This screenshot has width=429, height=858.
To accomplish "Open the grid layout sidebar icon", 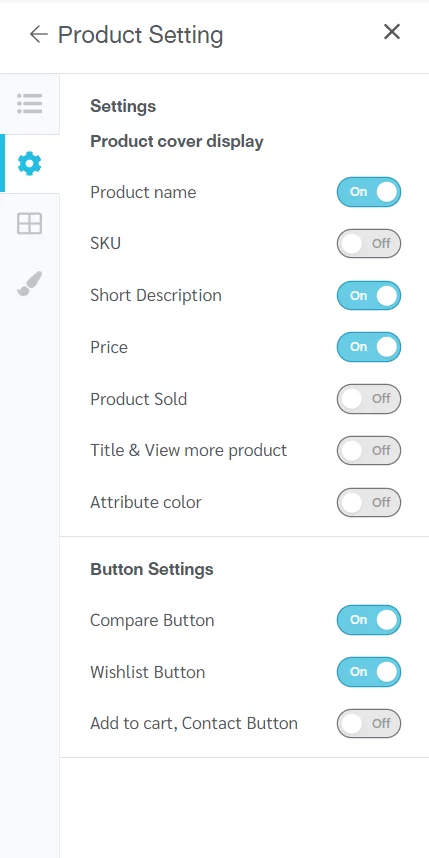I will 30,224.
